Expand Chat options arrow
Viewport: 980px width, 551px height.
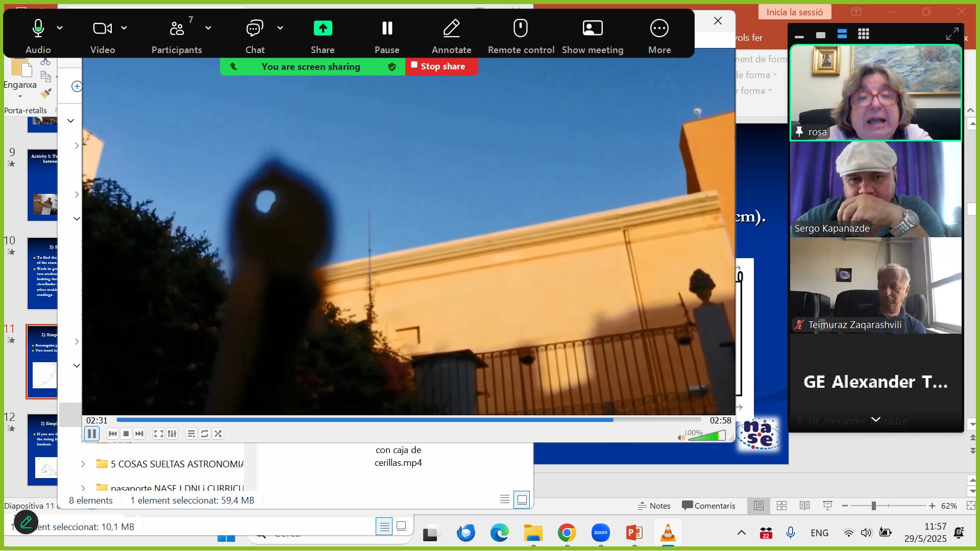click(280, 28)
